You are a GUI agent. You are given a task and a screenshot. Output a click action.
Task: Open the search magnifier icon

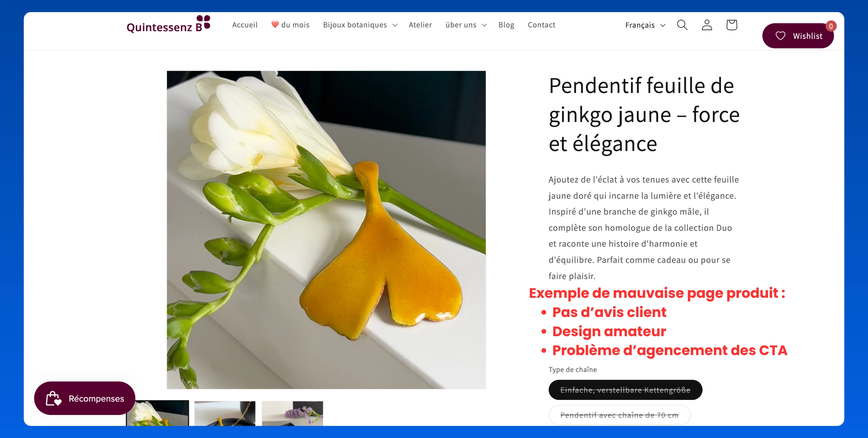coord(682,25)
